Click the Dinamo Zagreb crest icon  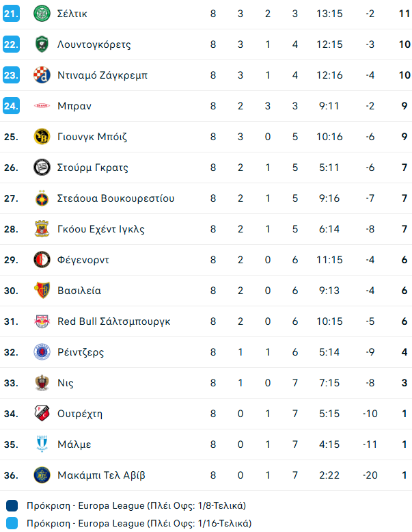tap(42, 75)
